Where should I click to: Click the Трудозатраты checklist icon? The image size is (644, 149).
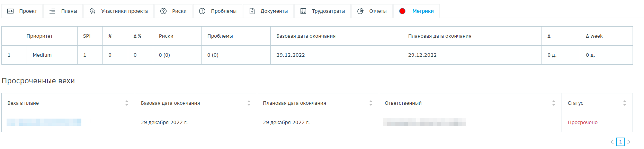click(303, 11)
